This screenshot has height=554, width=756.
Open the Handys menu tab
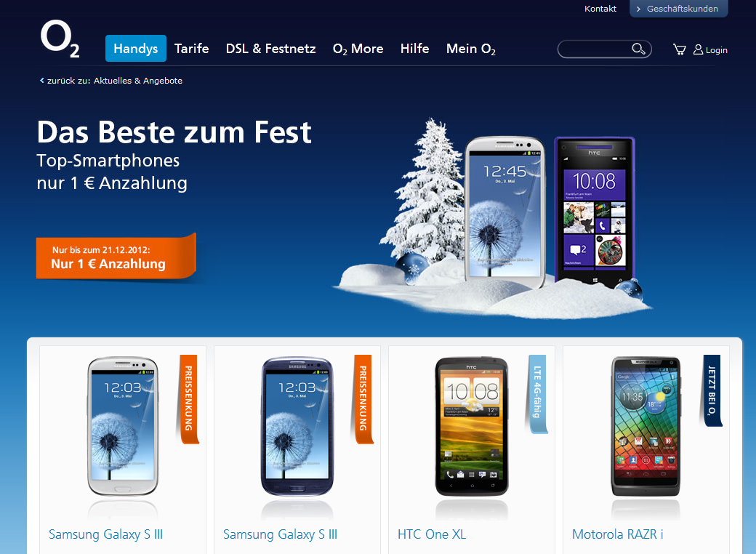coord(135,48)
